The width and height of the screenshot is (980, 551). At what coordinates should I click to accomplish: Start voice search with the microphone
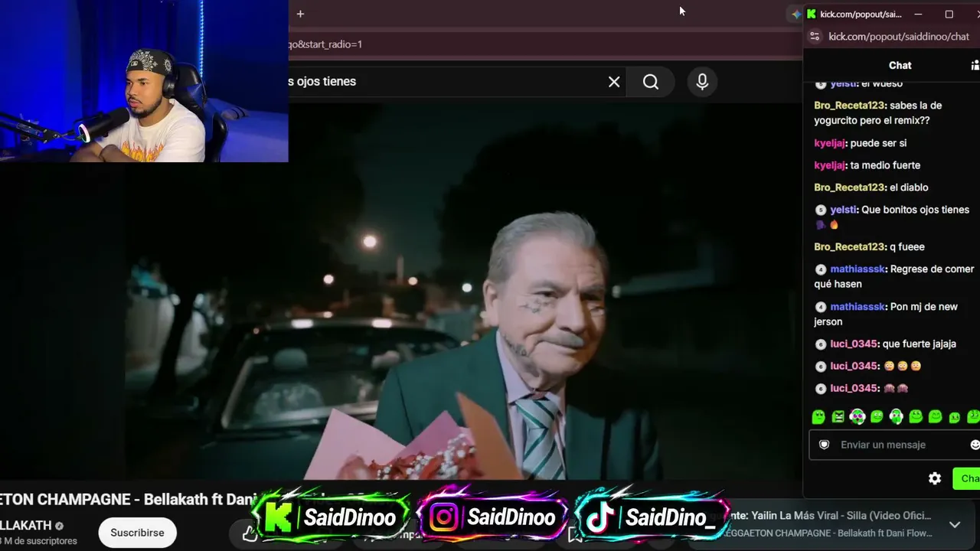pos(702,82)
